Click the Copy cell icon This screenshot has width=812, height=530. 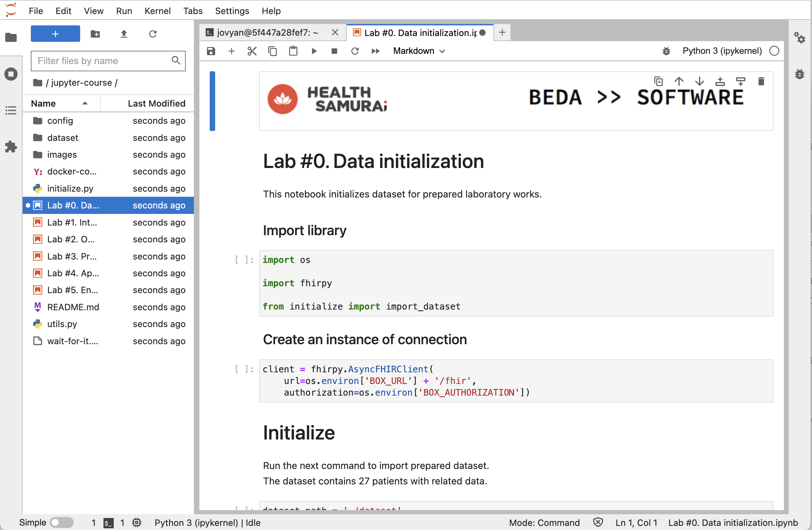click(x=272, y=50)
